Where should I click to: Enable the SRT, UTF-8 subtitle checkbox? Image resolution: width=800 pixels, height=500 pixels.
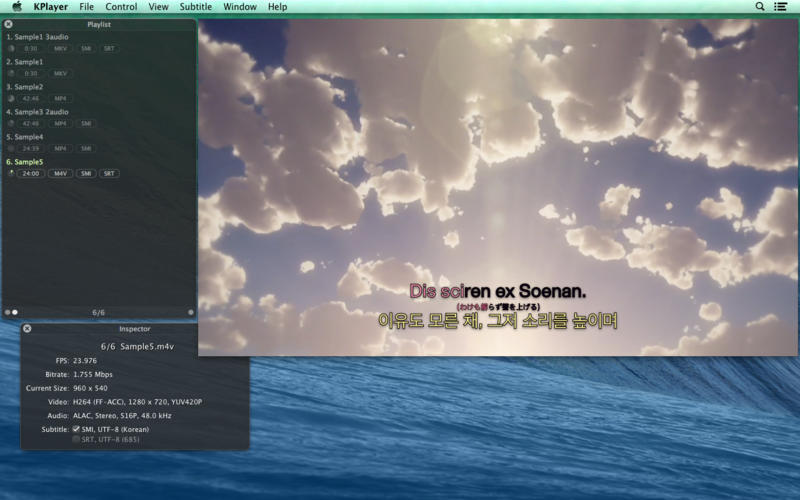(x=76, y=439)
